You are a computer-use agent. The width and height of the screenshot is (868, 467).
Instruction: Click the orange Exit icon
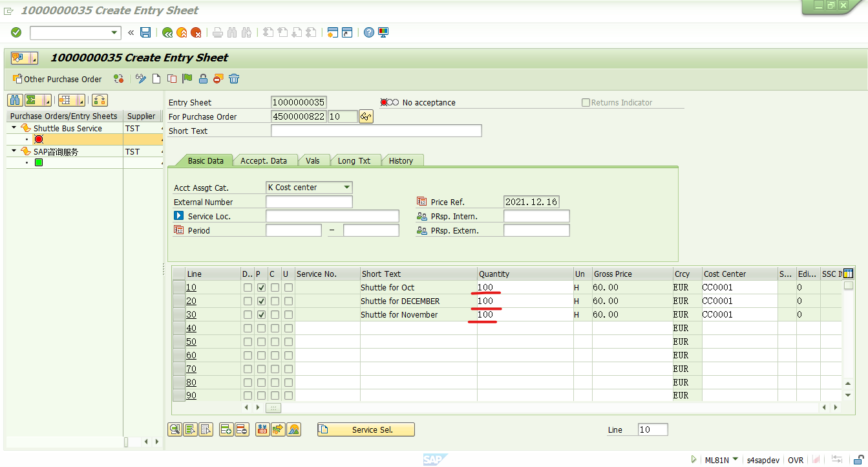182,32
